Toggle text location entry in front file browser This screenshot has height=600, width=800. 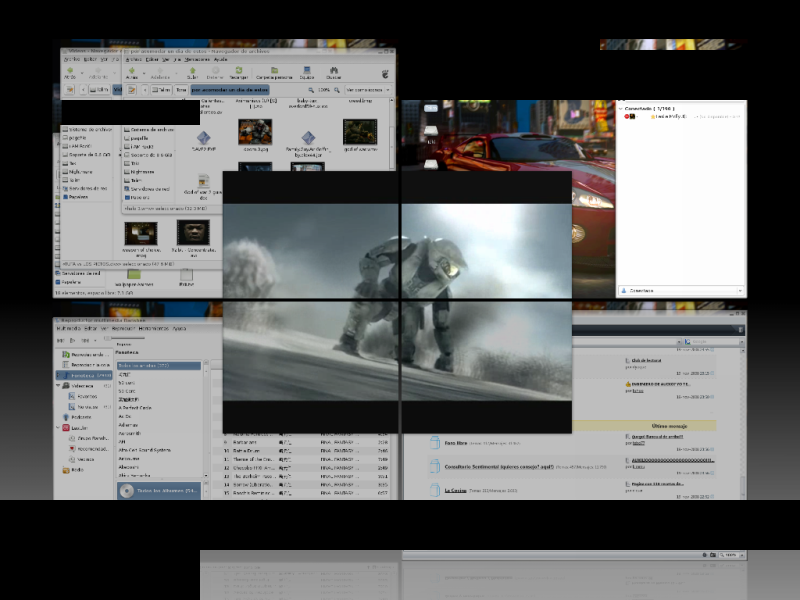pos(132,90)
